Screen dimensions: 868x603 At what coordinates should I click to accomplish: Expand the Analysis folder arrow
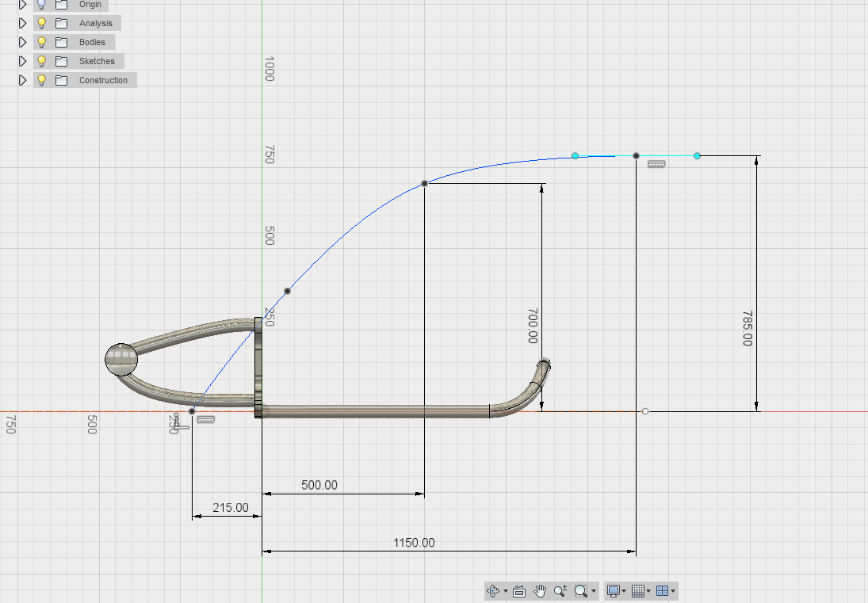click(x=23, y=23)
